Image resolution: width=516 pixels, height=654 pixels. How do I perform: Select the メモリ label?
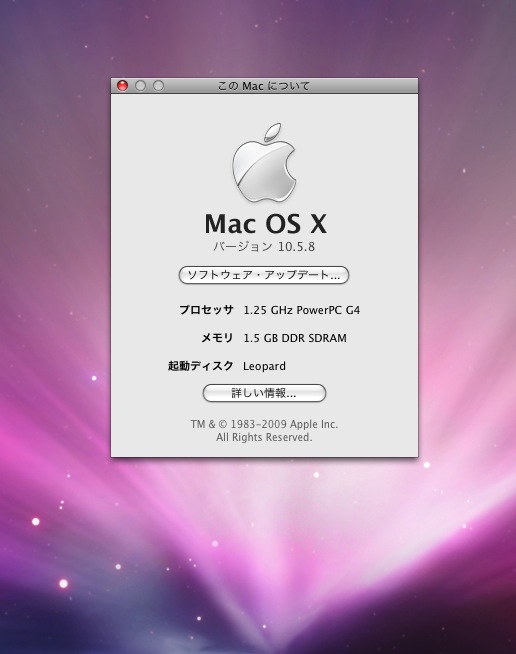pos(217,338)
